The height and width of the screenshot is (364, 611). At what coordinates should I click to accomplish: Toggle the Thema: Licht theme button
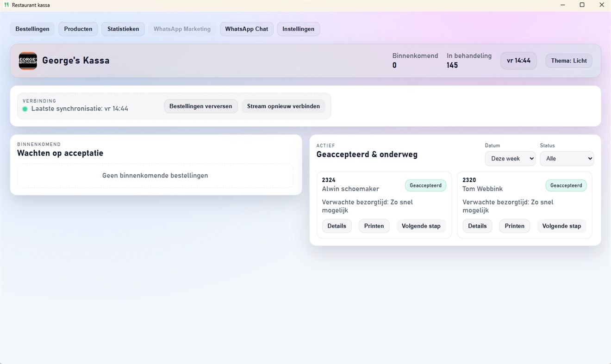(569, 61)
